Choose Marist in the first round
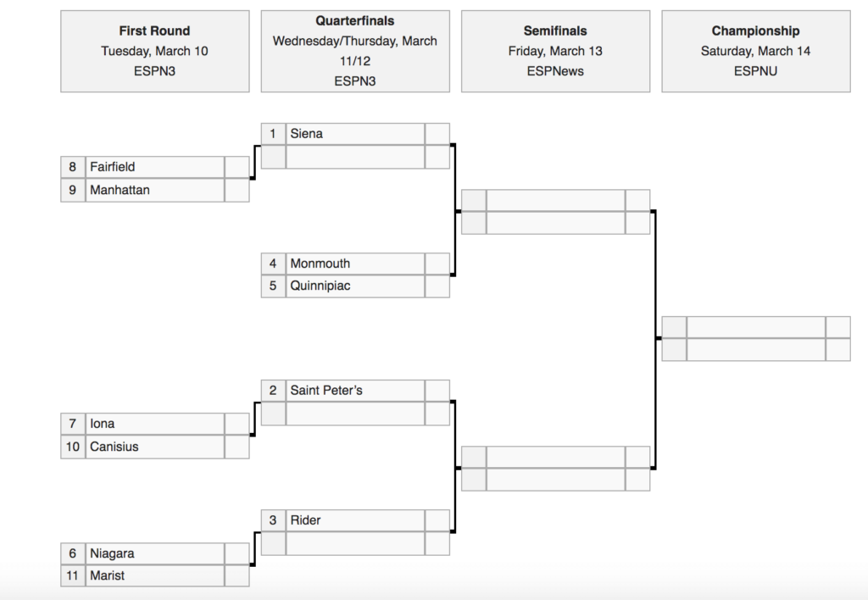The width and height of the screenshot is (868, 600). [154, 575]
